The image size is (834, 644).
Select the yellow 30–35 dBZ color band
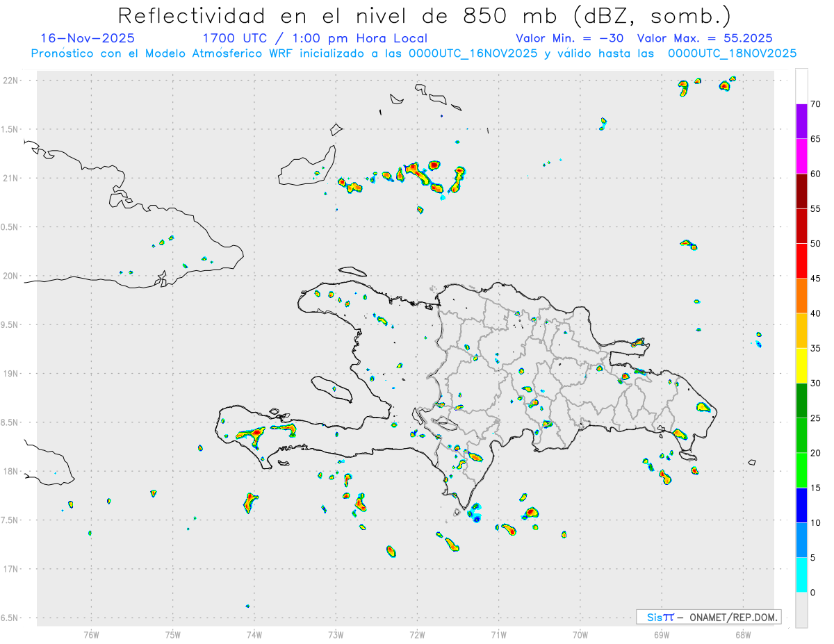(x=801, y=365)
